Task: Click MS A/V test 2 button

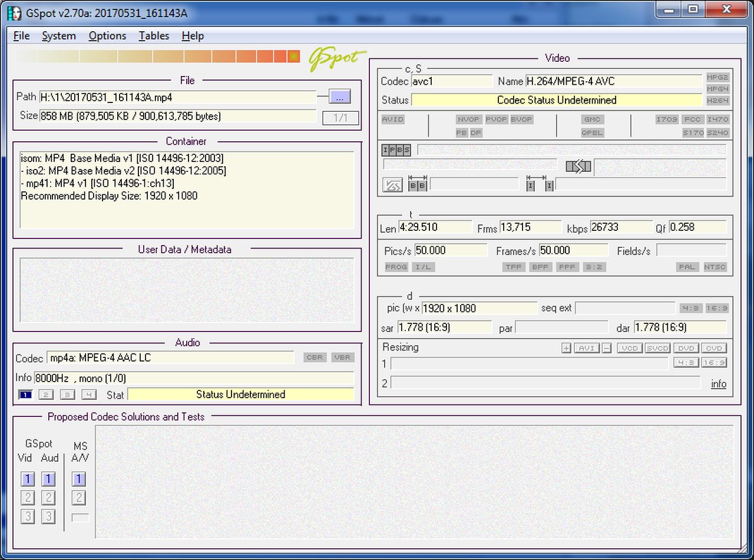Action: 79,498
